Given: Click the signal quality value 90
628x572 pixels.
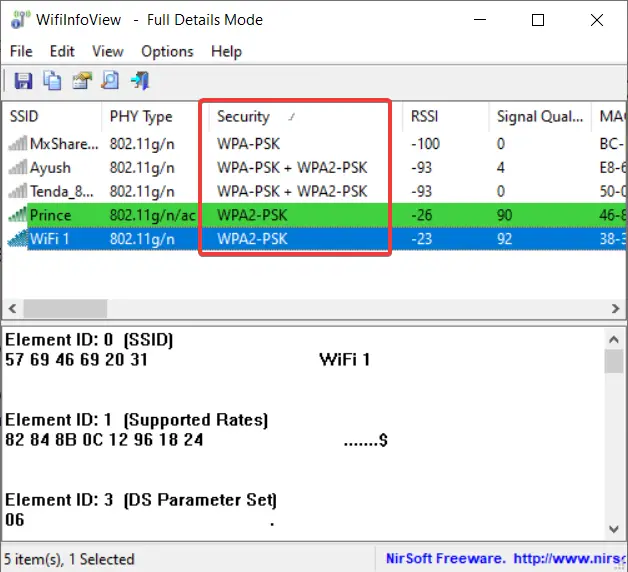Looking at the screenshot, I should (504, 215).
